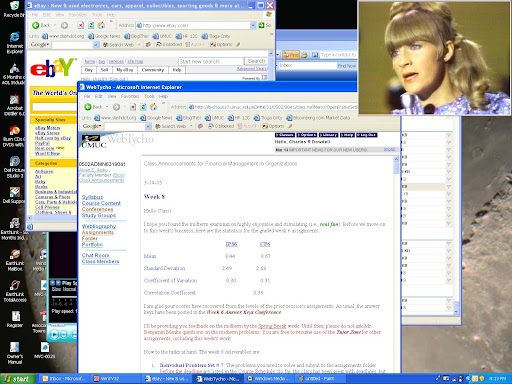Click My eBay tab on eBay page
This screenshot has height=384, width=512.
pos(124,70)
